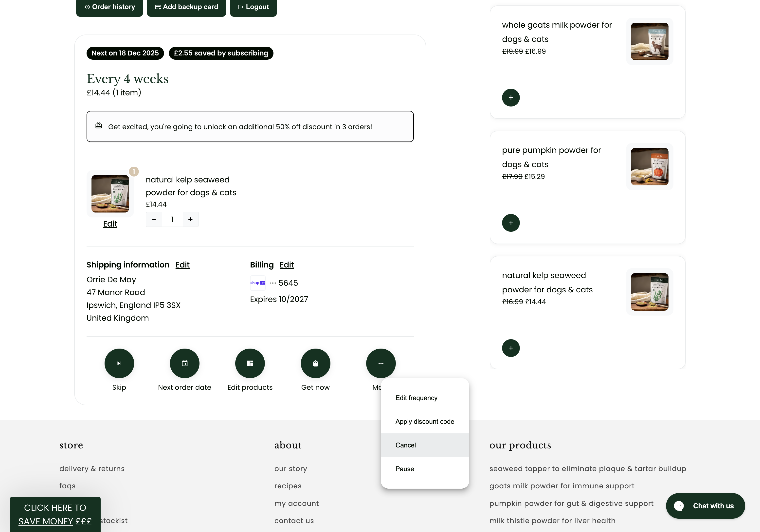Click Edit link under the kelp product image
The image size is (760, 532).
pos(110,224)
